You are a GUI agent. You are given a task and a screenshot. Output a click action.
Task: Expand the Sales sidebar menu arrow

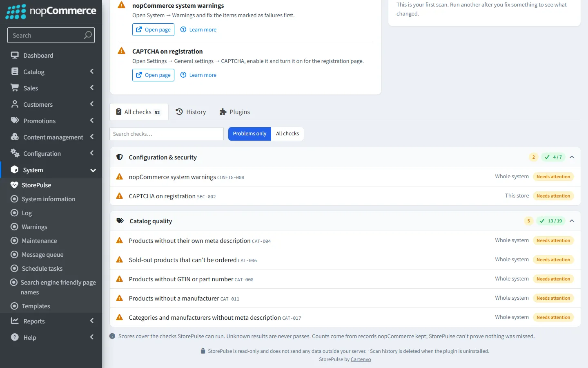coord(92,88)
